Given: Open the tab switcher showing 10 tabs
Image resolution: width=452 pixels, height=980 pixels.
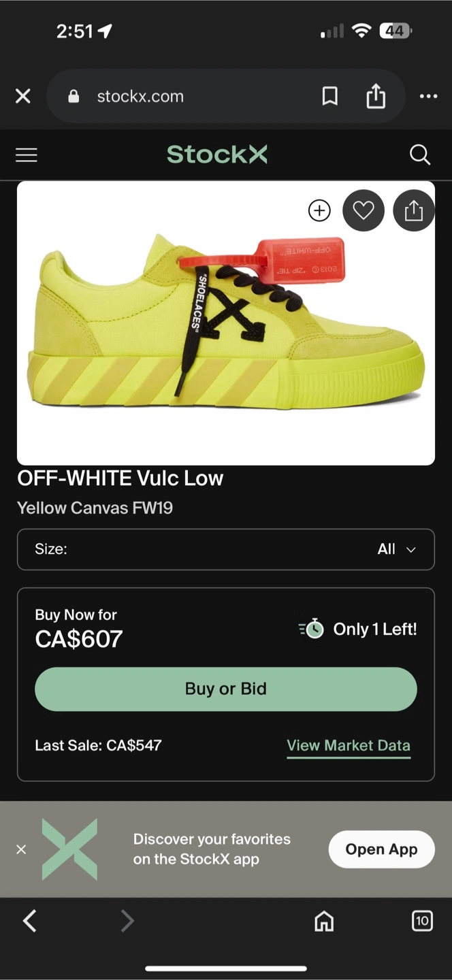Looking at the screenshot, I should [422, 921].
